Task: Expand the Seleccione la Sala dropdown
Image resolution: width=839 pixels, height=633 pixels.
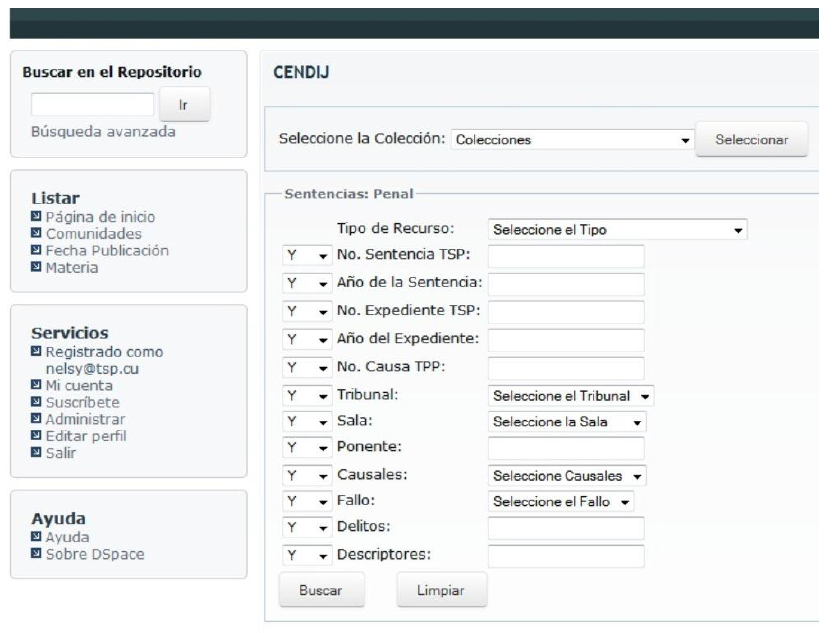Action: pos(567,421)
